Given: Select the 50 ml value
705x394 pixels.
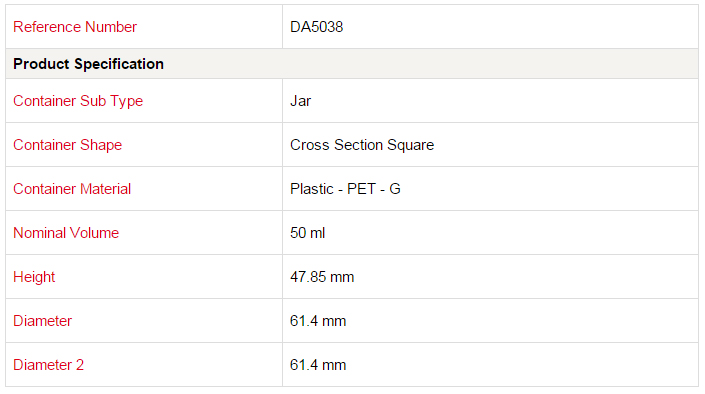Looking at the screenshot, I should coord(308,233).
